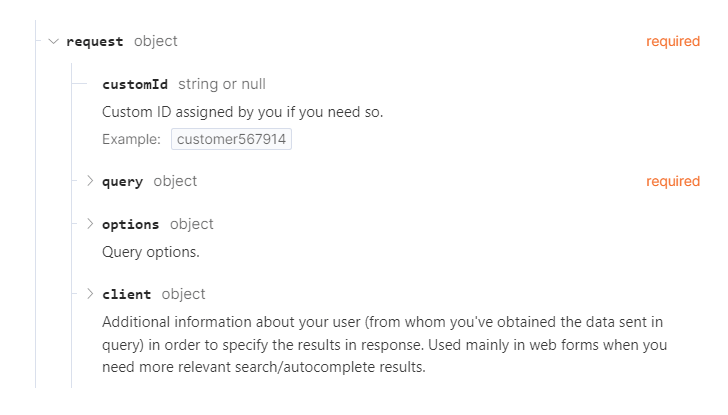
Task: Click the client property name
Action: pyautogui.click(x=127, y=294)
